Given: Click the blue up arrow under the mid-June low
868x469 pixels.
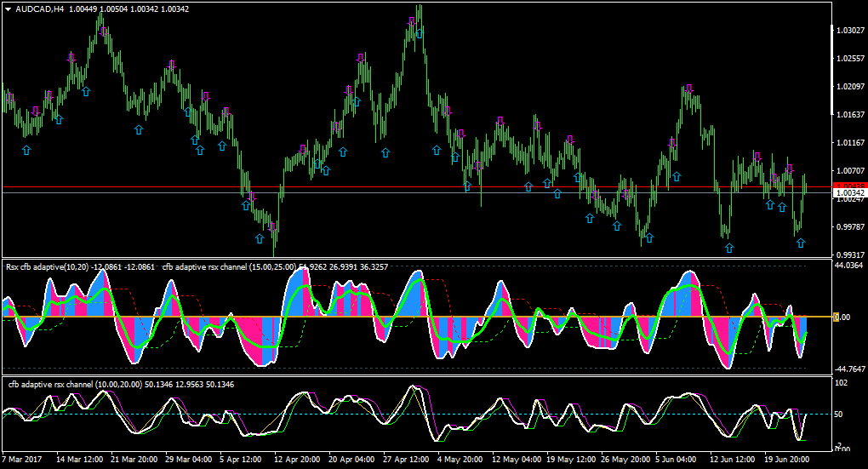Looking at the screenshot, I should (729, 248).
